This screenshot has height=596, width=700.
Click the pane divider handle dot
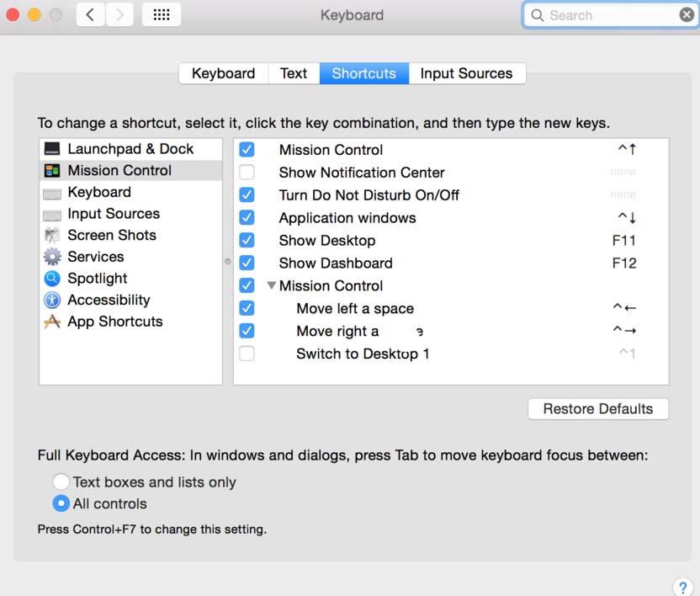pos(228,262)
